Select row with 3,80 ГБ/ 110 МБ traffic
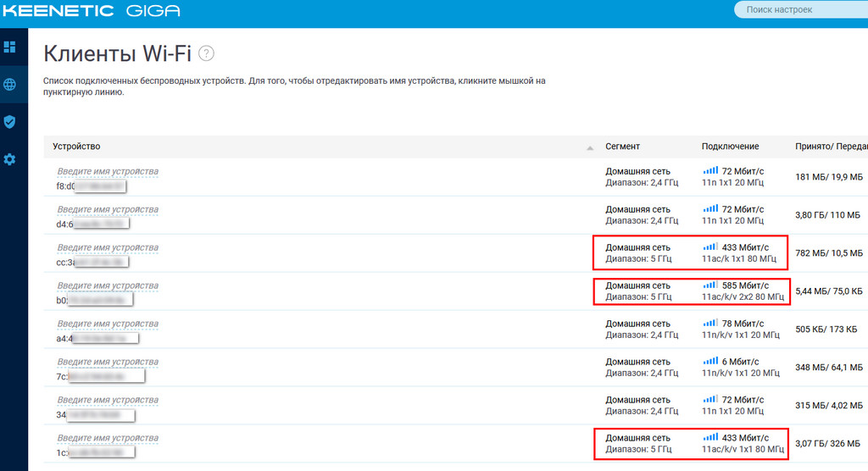 [455, 215]
